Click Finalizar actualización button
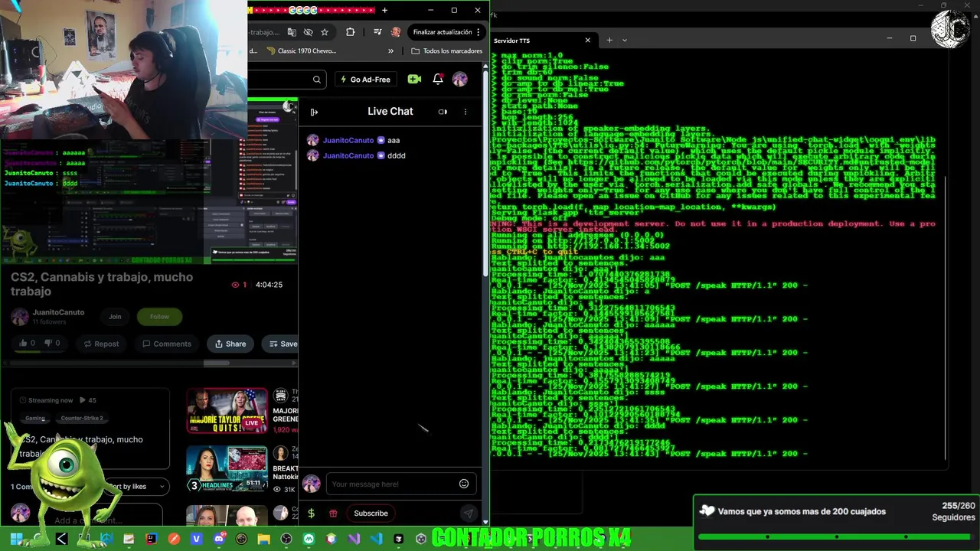This screenshot has width=980, height=551. (443, 32)
